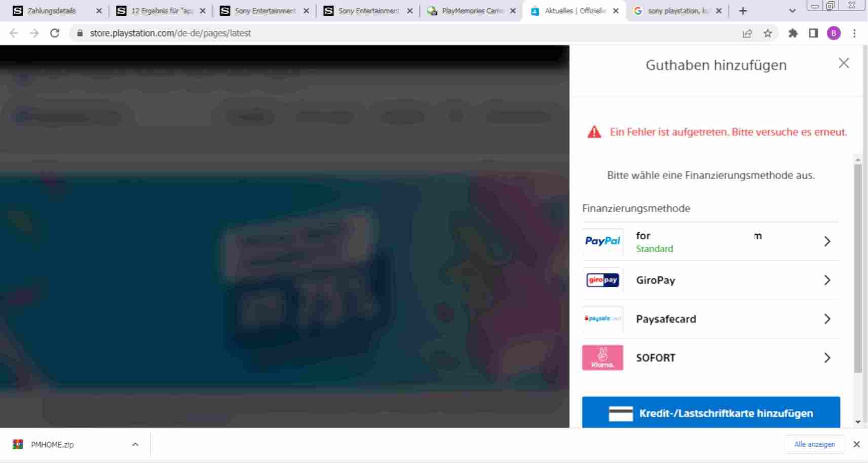Toggle the browser side panel icon
Viewport: 868px width, 463px height.
point(813,33)
